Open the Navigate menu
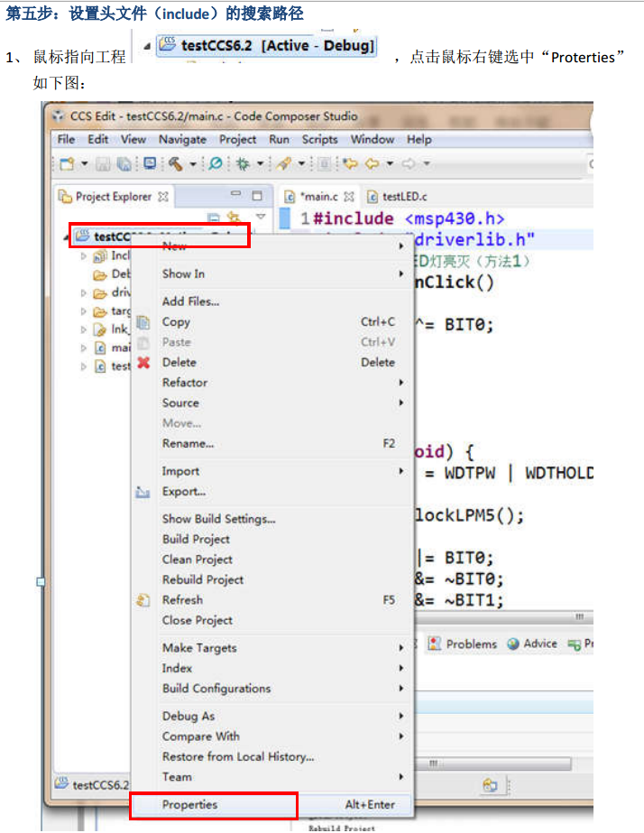The height and width of the screenshot is (833, 644). [x=182, y=140]
